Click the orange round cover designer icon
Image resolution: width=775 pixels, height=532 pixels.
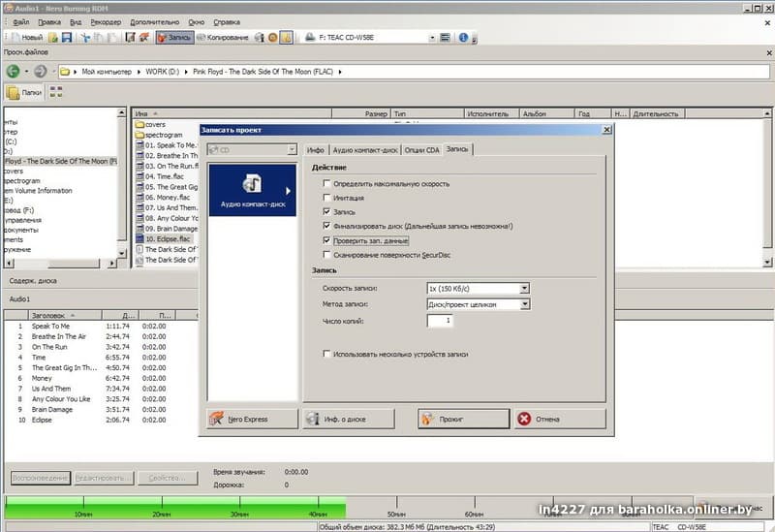(272, 37)
